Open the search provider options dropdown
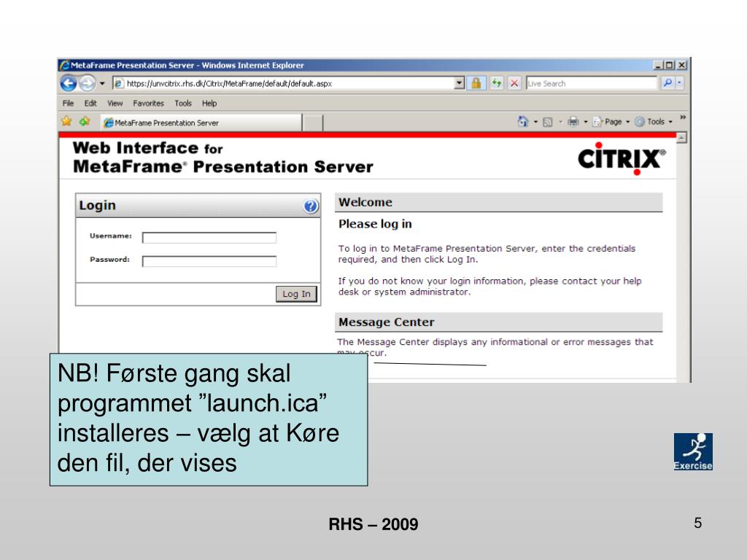Image resolution: width=747 pixels, height=560 pixels. coord(679,83)
